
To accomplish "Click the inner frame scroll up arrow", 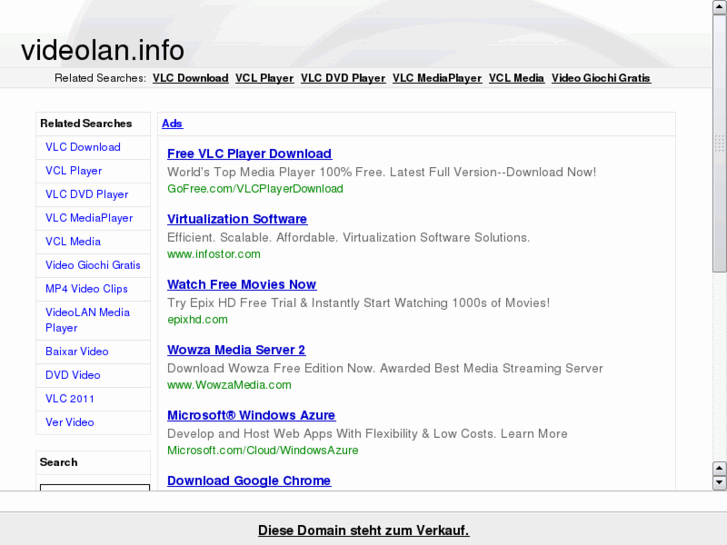I will coord(719,468).
